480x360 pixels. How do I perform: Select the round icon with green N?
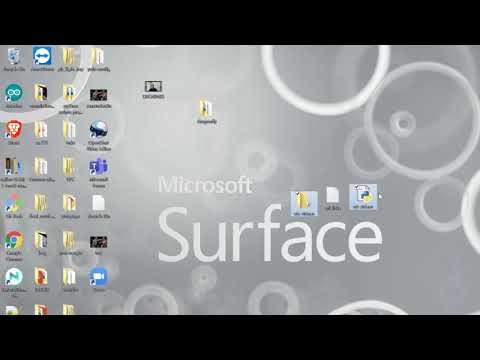(14, 282)
